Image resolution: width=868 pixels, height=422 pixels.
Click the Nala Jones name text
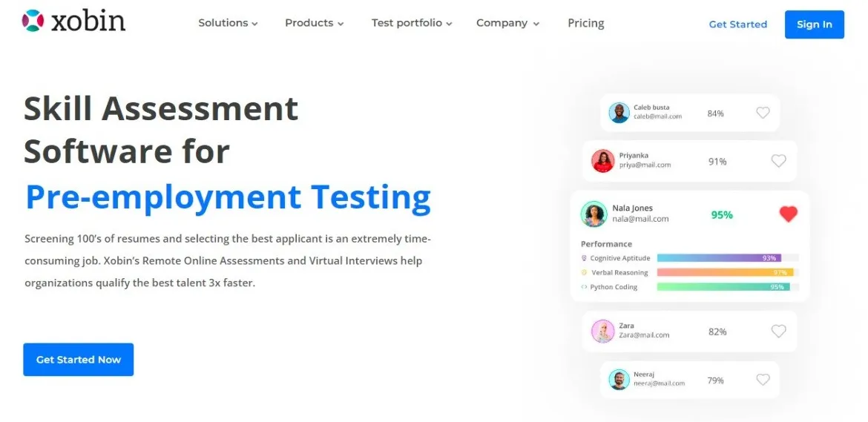pyautogui.click(x=632, y=208)
